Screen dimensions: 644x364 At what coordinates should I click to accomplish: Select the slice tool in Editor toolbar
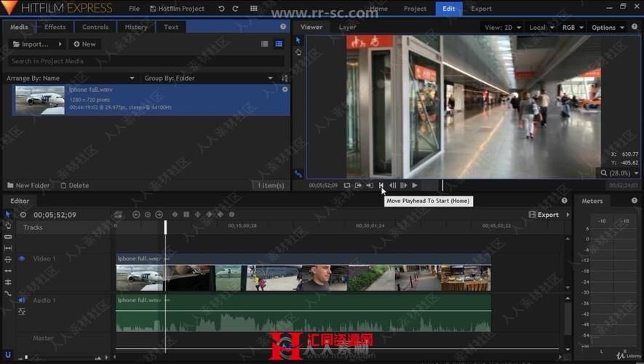pyautogui.click(x=8, y=237)
